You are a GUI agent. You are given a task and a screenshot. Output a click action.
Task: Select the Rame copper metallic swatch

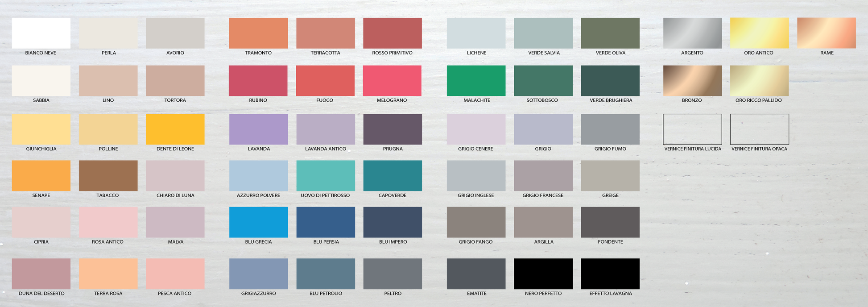(826, 33)
